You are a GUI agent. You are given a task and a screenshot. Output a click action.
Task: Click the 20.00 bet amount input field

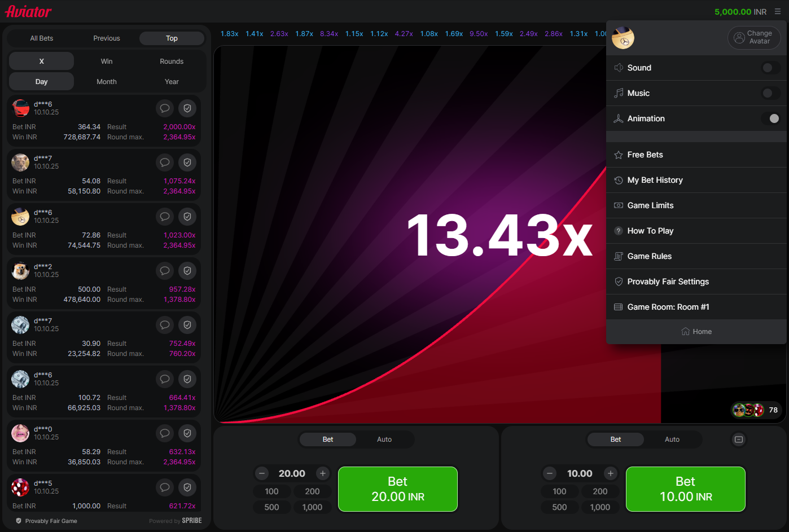click(292, 473)
